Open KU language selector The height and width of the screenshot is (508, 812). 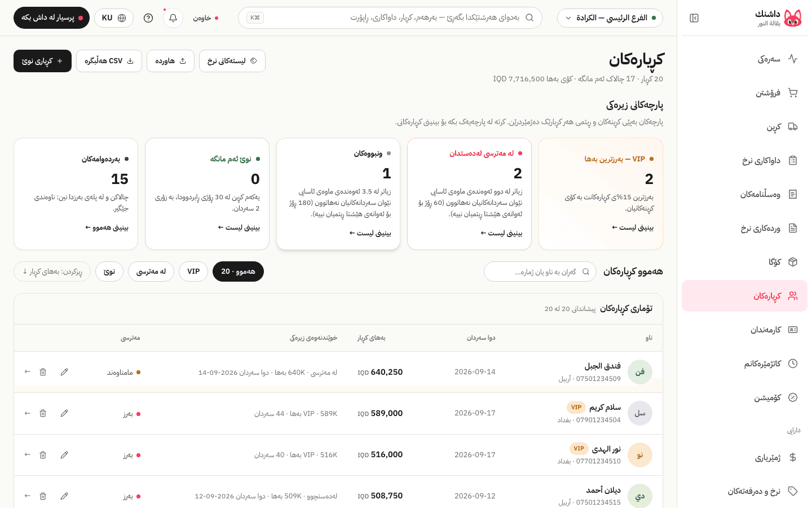click(x=114, y=18)
